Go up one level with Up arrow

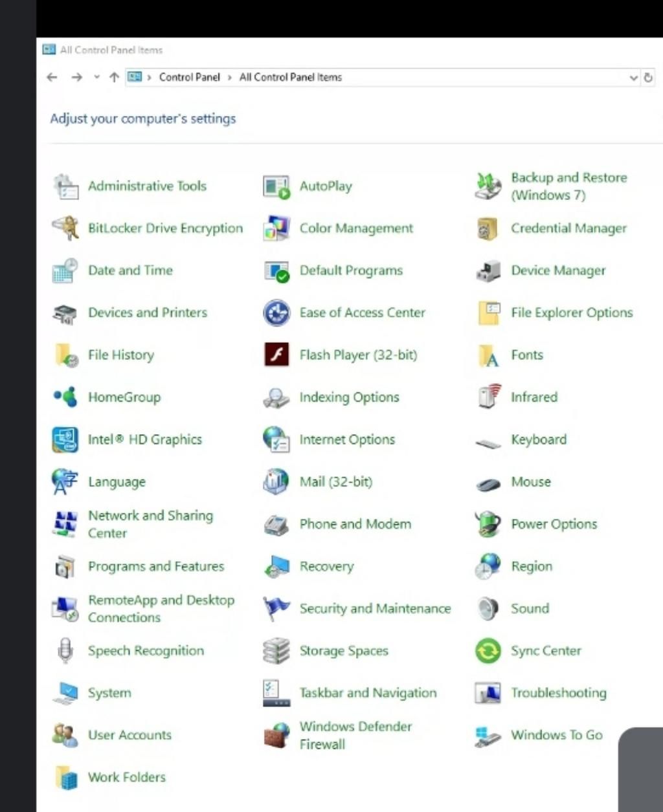click(114, 77)
